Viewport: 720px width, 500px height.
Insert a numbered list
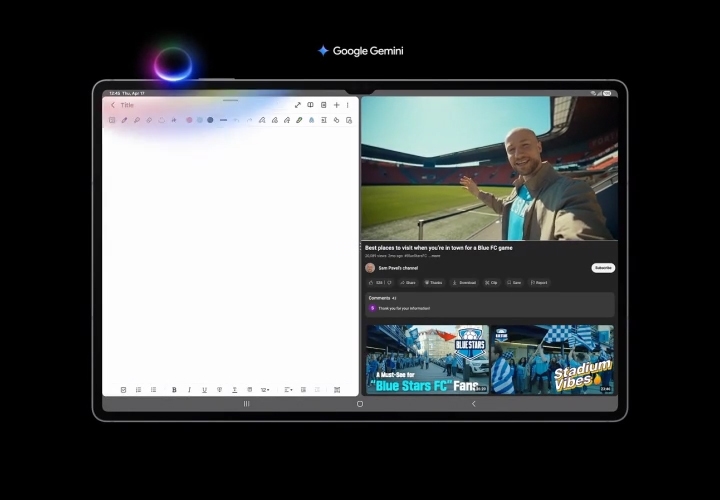point(138,390)
